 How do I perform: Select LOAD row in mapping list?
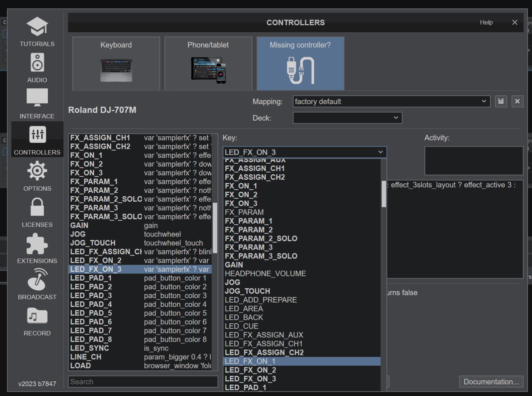[141, 366]
